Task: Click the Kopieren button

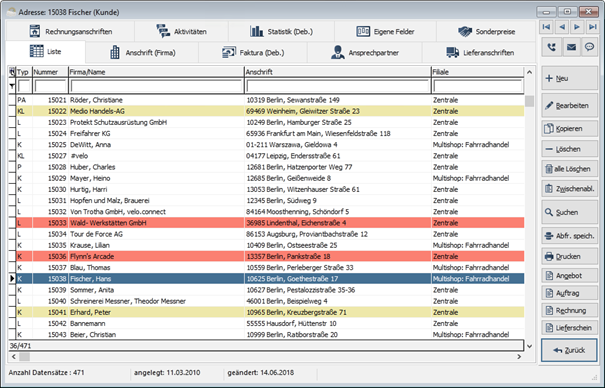Action: tap(570, 128)
